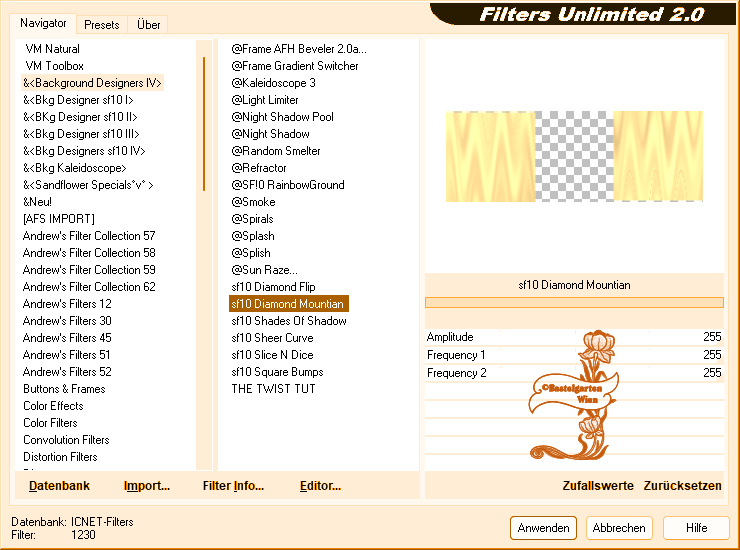Select sf10 Sheer Curve filter
Viewport: 740px width, 550px height.
(x=272, y=338)
